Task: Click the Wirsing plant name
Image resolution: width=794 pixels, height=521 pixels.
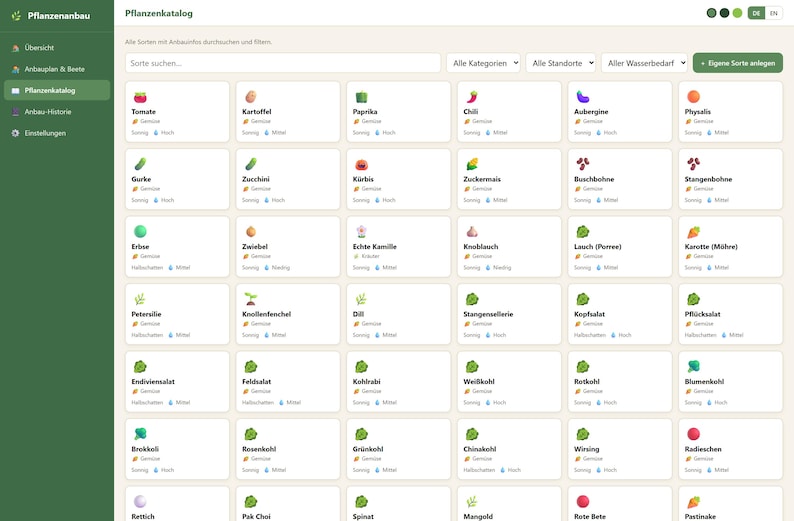Action: click(586, 449)
